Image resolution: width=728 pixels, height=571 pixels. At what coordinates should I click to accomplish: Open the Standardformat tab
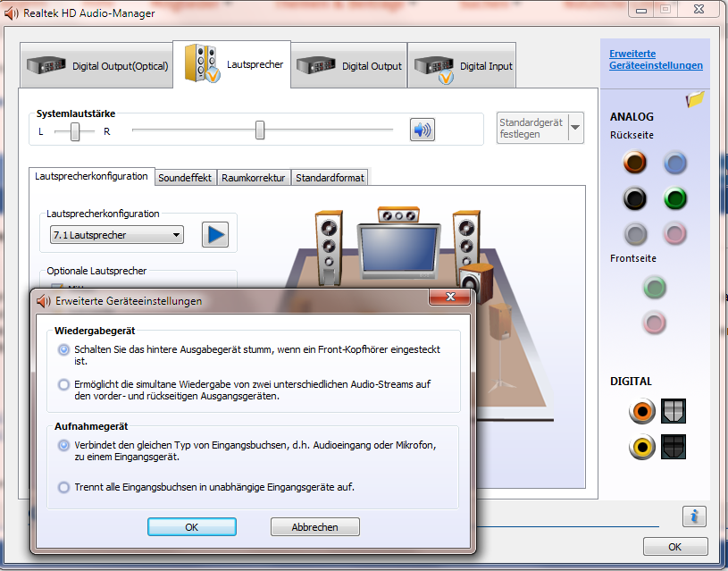tap(331, 178)
